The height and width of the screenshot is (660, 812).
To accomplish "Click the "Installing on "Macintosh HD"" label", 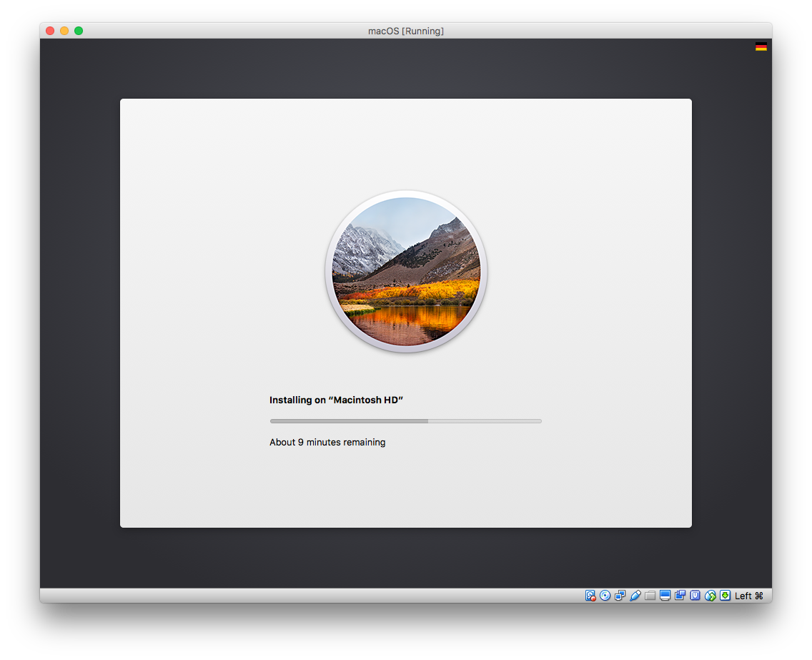I will (336, 400).
